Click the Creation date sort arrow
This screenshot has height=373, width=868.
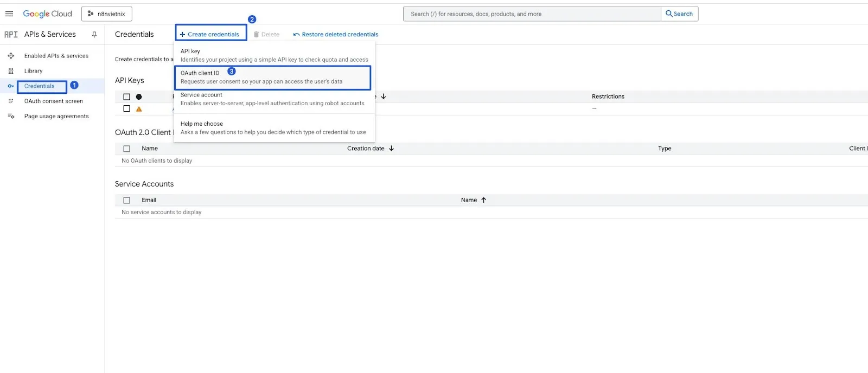point(391,149)
